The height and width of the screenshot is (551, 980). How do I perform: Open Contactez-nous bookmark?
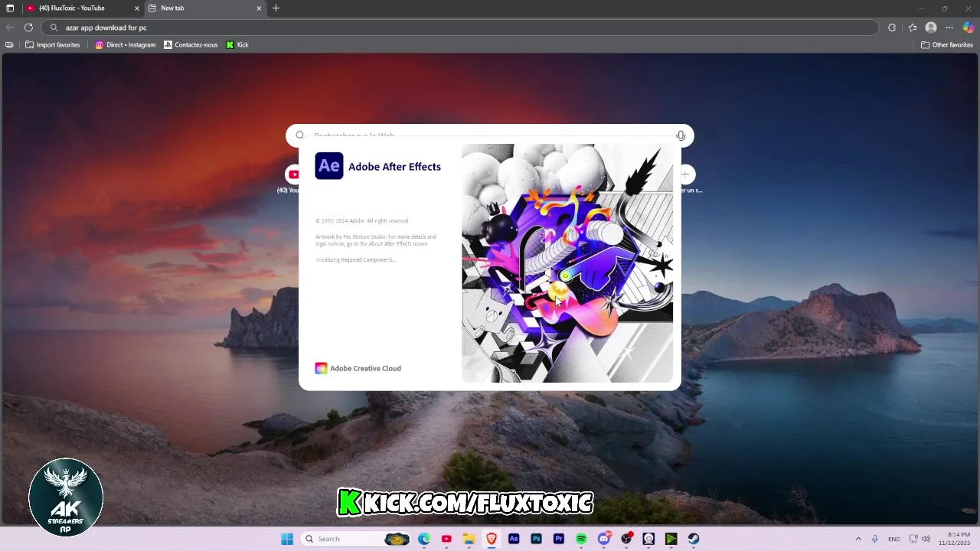[x=191, y=45]
